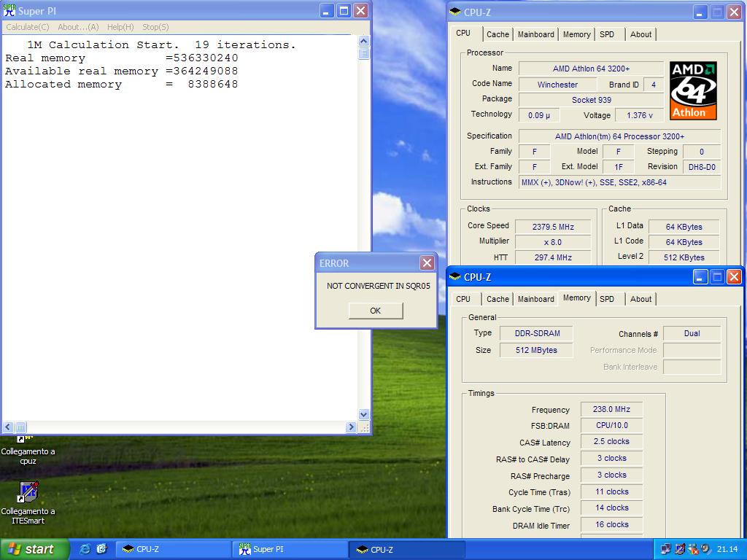Open the About tab in upper CPU-Z window
This screenshot has width=747, height=560.
pyautogui.click(x=640, y=34)
